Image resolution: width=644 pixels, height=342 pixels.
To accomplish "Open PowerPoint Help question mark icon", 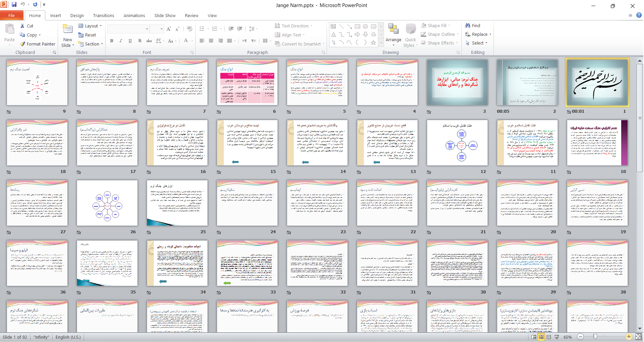I will click(639, 15).
